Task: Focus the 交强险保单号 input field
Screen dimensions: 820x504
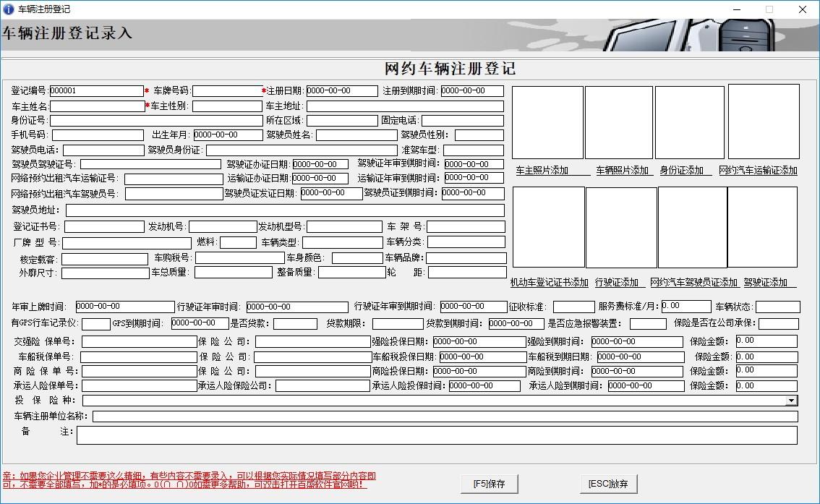Action: click(x=139, y=342)
